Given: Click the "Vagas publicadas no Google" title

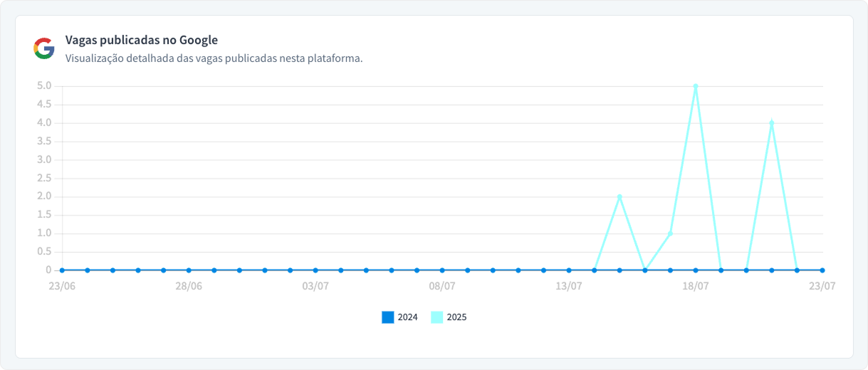Looking at the screenshot, I should coord(142,40).
